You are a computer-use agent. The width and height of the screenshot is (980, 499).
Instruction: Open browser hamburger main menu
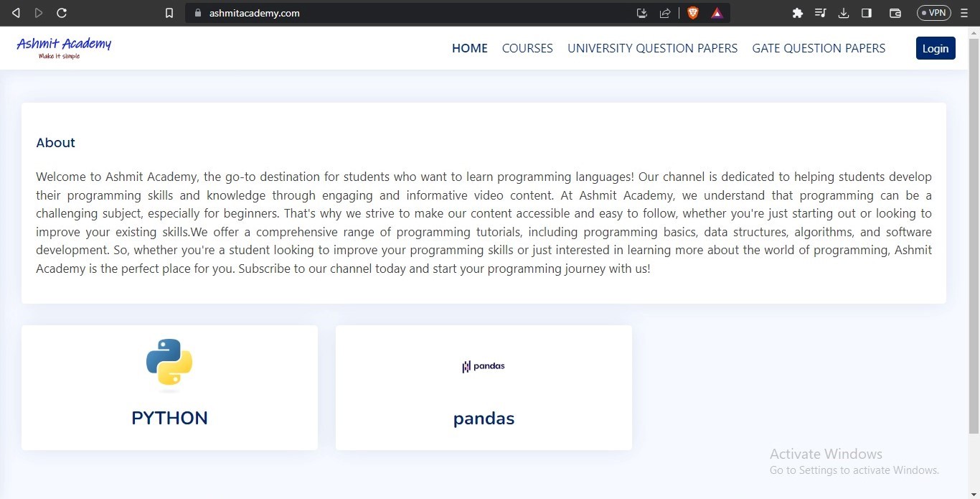pyautogui.click(x=964, y=13)
